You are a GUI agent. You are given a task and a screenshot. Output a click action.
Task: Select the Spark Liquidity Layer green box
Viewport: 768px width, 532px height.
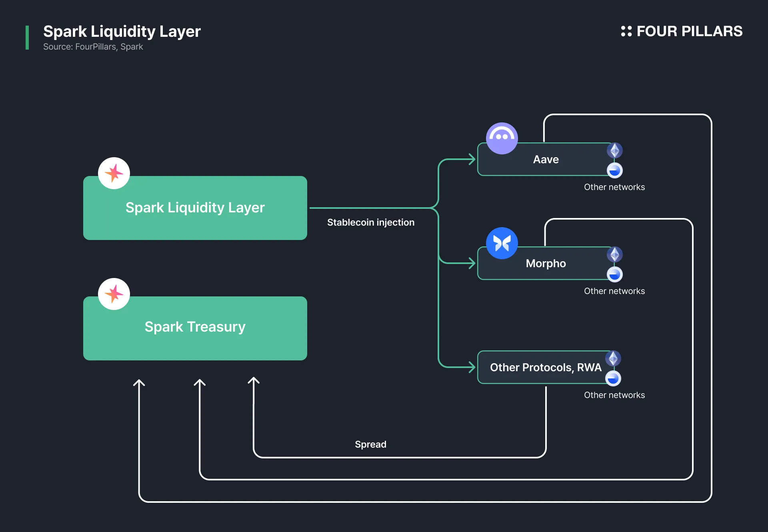(x=195, y=208)
